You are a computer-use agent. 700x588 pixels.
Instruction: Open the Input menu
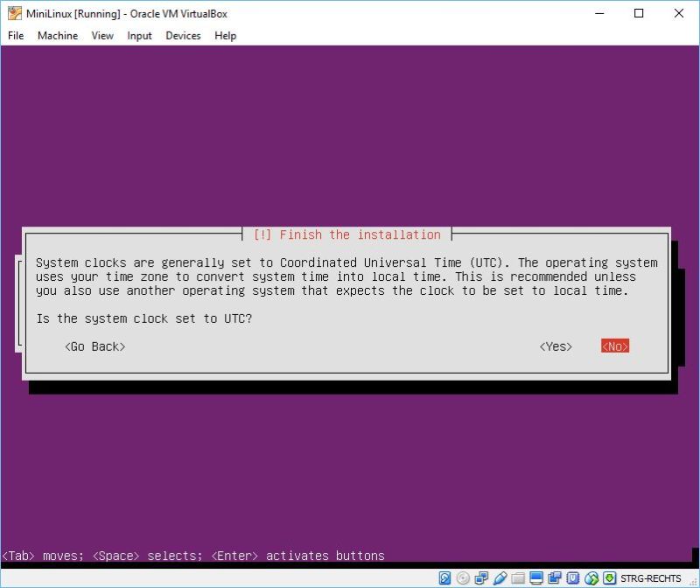click(138, 36)
